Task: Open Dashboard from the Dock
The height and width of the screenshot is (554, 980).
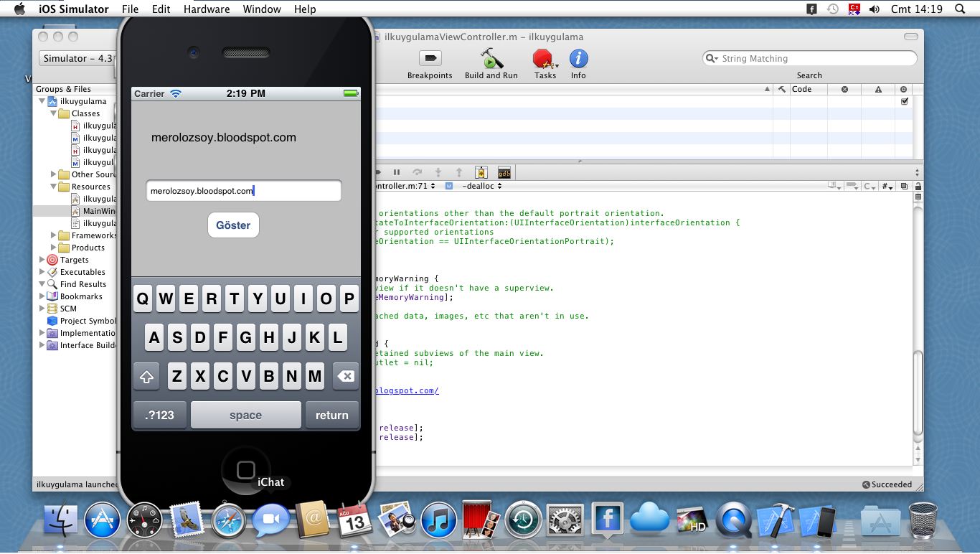Action: (x=144, y=520)
